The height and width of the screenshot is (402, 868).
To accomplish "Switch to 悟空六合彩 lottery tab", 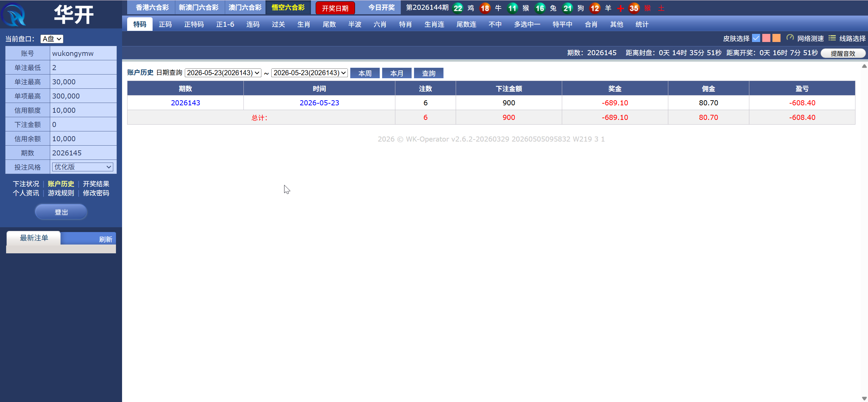I will click(x=288, y=7).
